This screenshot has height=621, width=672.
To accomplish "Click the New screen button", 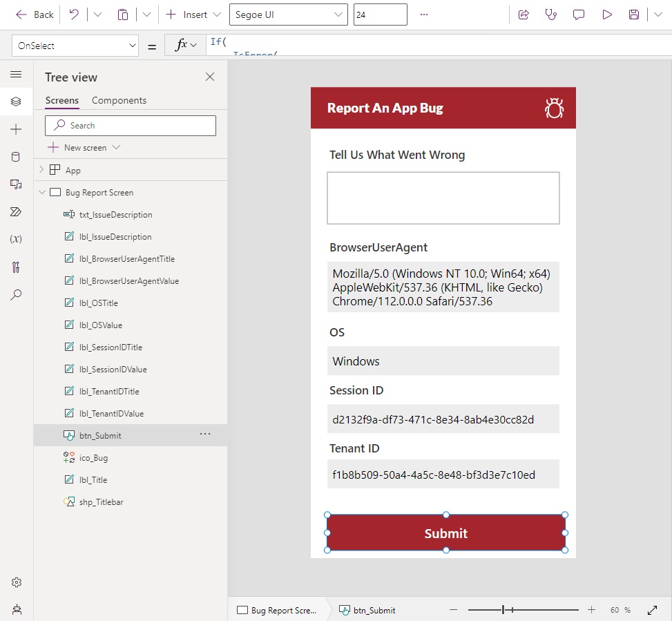I will click(84, 147).
